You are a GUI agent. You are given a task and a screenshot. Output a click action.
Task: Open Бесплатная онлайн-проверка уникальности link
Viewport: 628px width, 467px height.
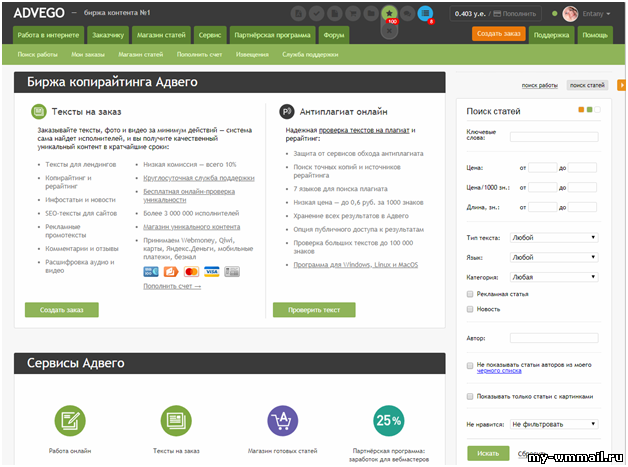point(189,195)
